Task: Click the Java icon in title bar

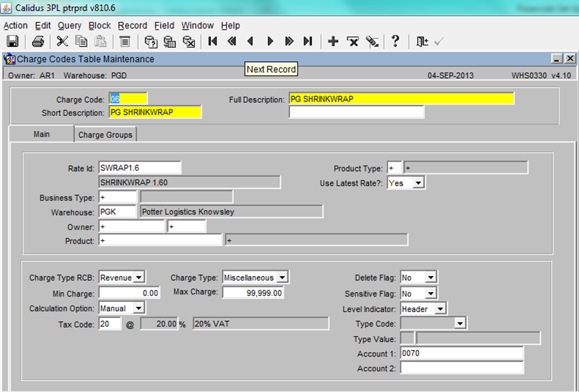Action: (6, 7)
